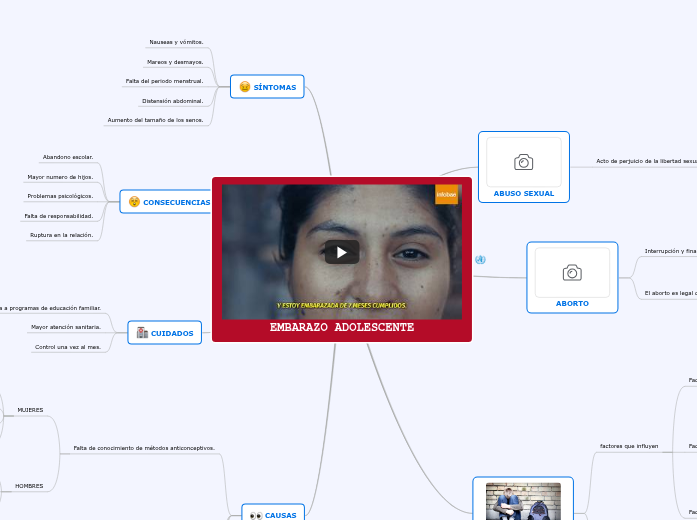697x520 pixels.
Task: Select the "factores que influyen" subtopic
Action: [x=628, y=446]
